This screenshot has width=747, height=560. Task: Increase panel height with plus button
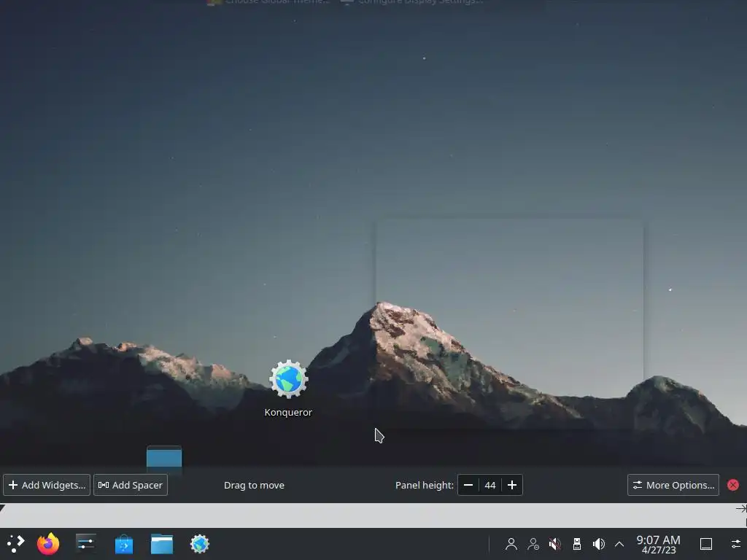[512, 485]
